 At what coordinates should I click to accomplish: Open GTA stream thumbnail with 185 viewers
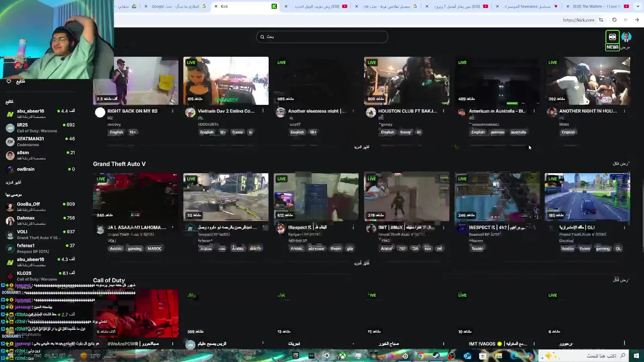point(588,197)
